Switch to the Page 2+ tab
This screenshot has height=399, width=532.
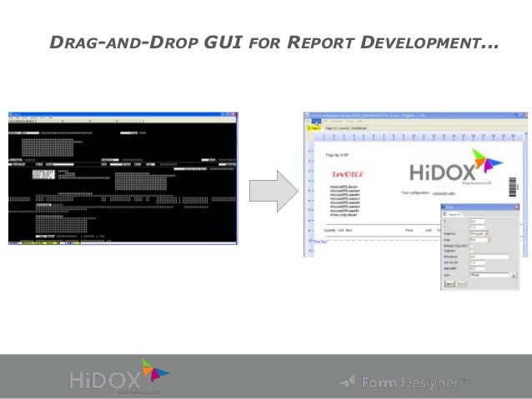pos(331,128)
